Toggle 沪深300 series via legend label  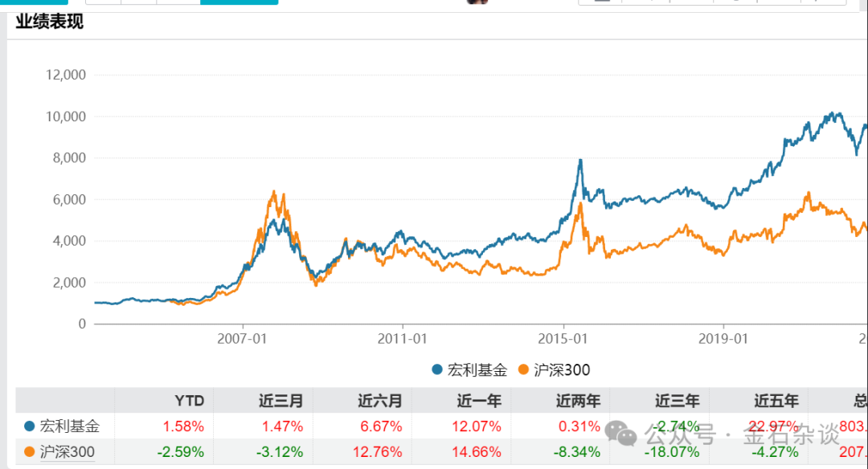[561, 370]
